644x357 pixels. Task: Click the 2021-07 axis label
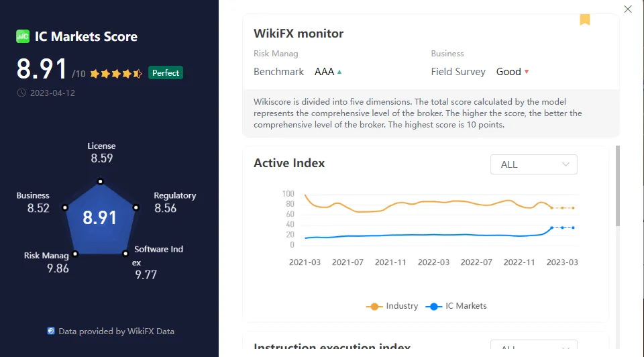tap(347, 262)
